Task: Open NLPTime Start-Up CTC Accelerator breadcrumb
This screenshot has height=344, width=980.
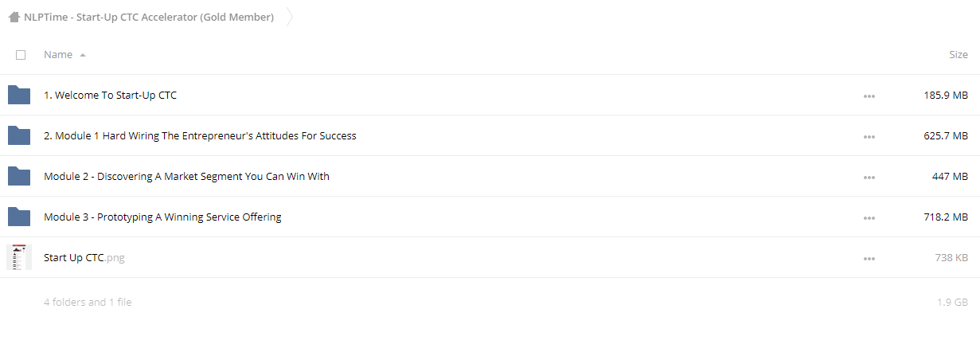Action: (149, 17)
